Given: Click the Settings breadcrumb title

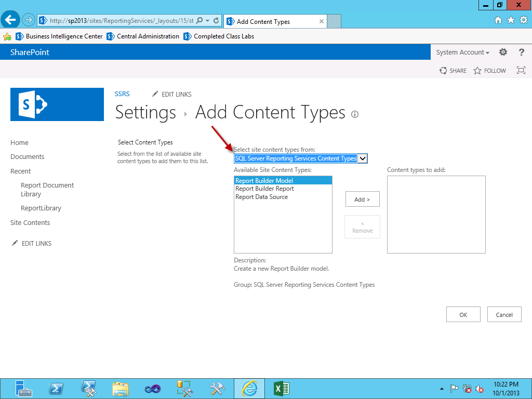Looking at the screenshot, I should 145,112.
